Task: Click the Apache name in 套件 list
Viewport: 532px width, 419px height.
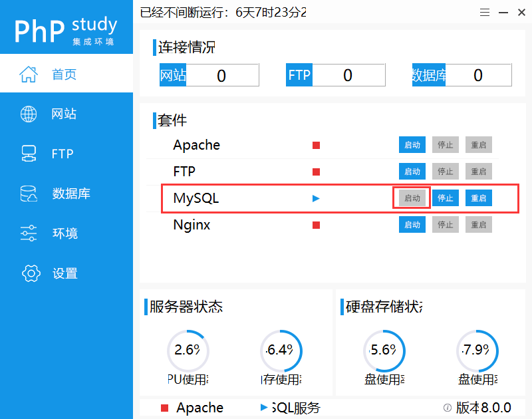Action: point(196,145)
